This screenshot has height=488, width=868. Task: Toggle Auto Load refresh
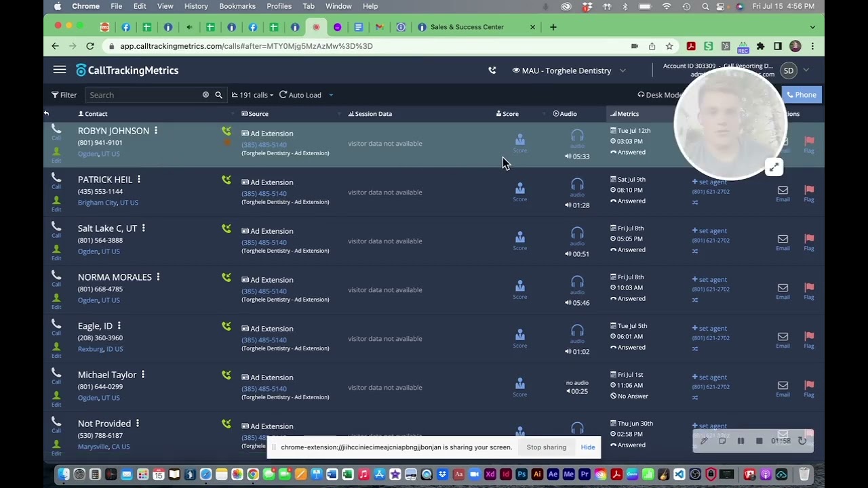click(300, 95)
